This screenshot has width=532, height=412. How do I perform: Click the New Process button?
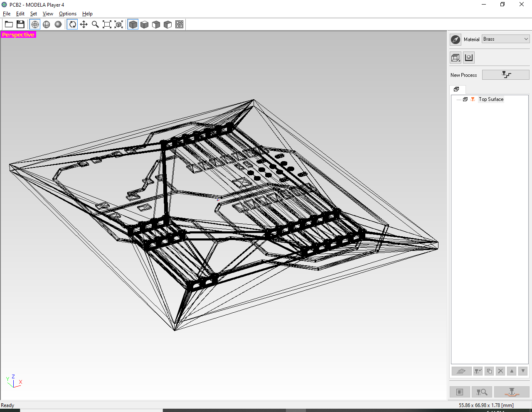click(506, 74)
